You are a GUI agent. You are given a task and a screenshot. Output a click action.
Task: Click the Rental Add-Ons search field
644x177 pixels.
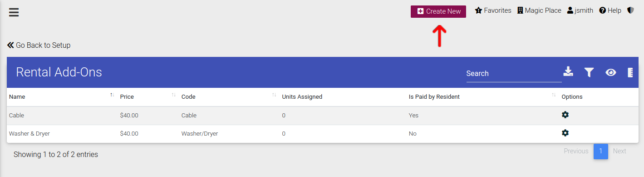click(514, 73)
